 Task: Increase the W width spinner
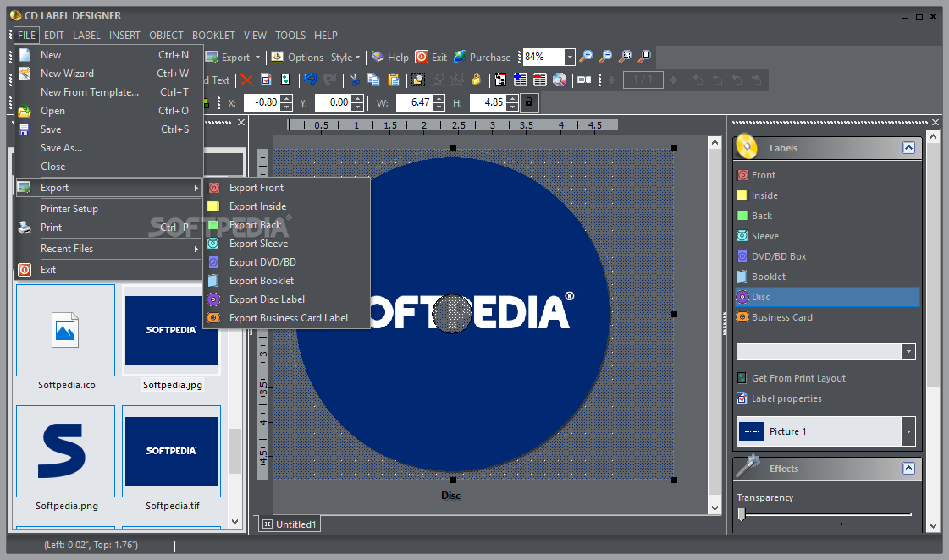439,99
